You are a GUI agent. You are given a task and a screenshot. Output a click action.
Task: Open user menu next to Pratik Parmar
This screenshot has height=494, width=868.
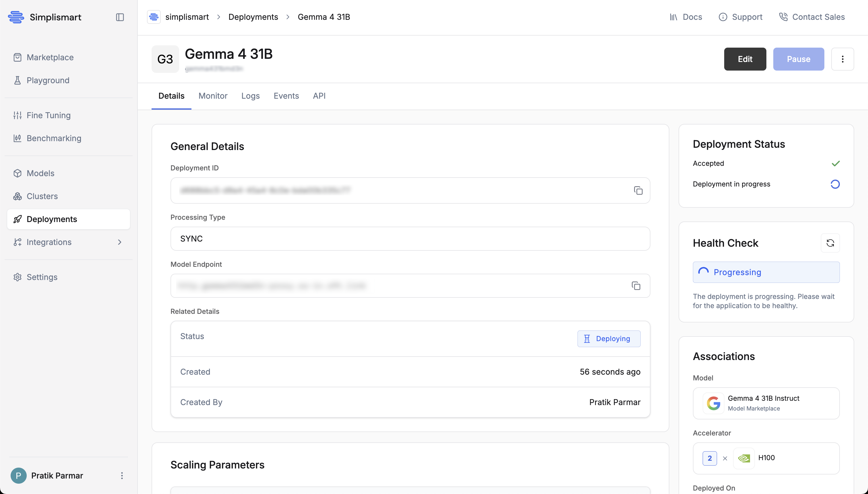click(122, 476)
